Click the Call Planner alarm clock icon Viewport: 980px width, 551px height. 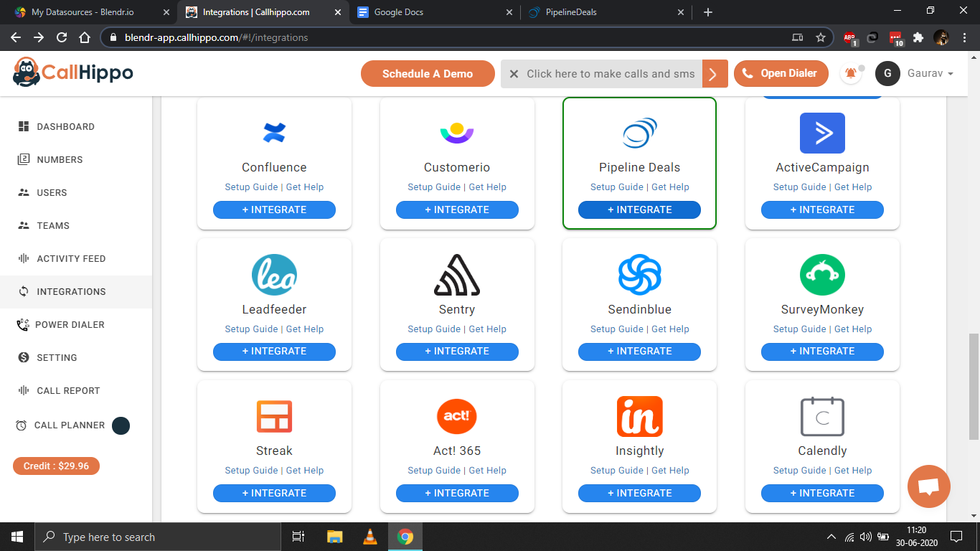(22, 425)
